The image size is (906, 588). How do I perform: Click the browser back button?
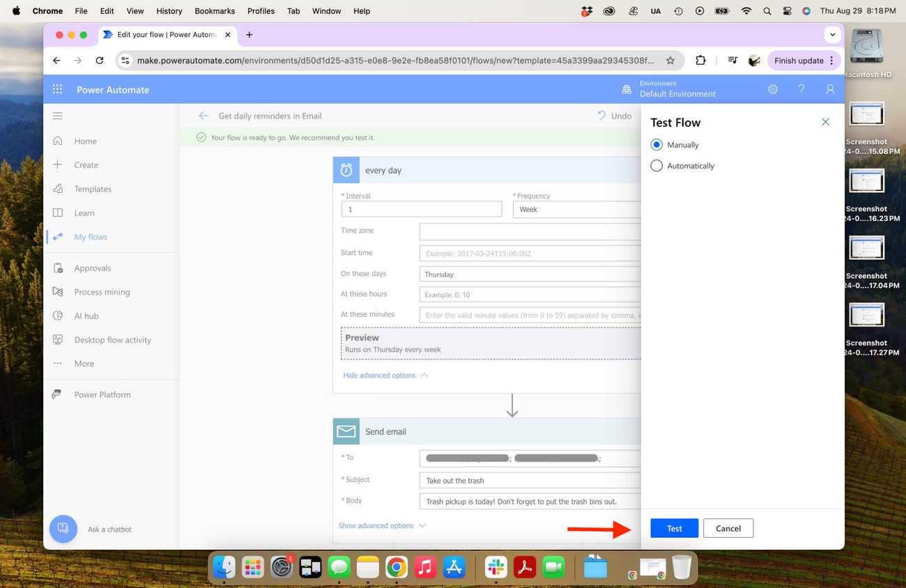(x=56, y=61)
